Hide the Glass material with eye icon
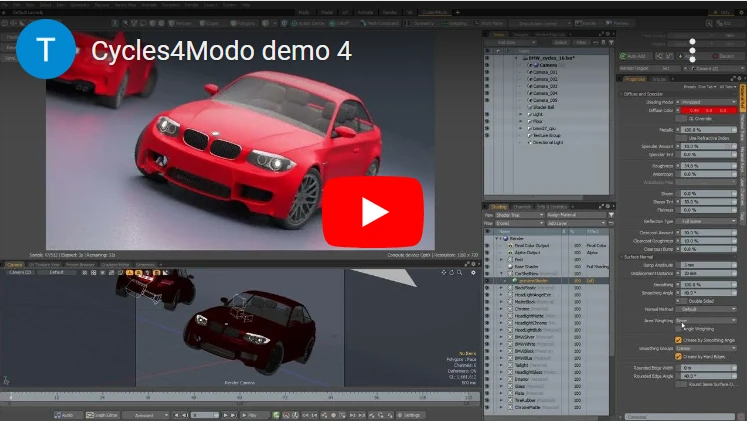Image resolution: width=747 pixels, height=421 pixels. 487,386
